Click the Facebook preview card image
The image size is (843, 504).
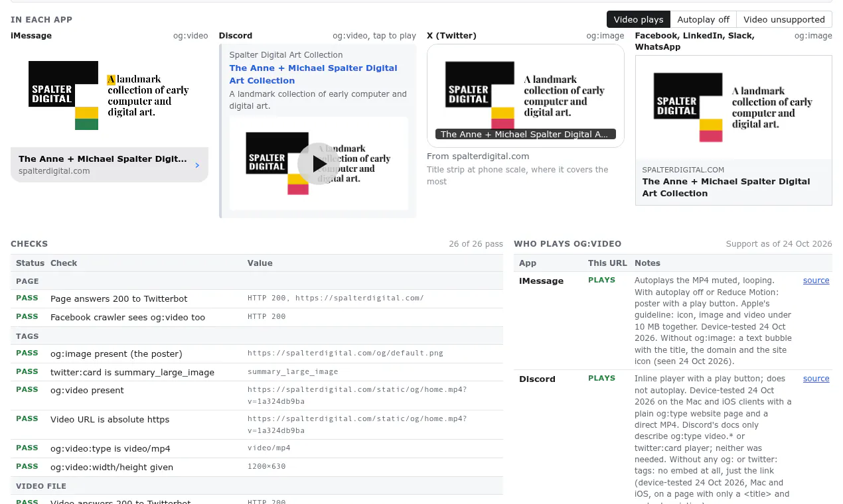[733, 107]
